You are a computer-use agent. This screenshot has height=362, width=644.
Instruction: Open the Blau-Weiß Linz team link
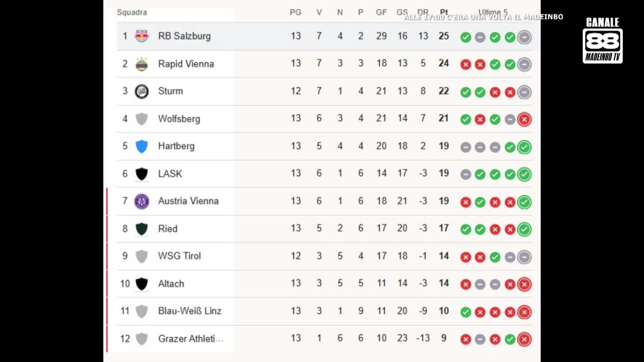190,311
